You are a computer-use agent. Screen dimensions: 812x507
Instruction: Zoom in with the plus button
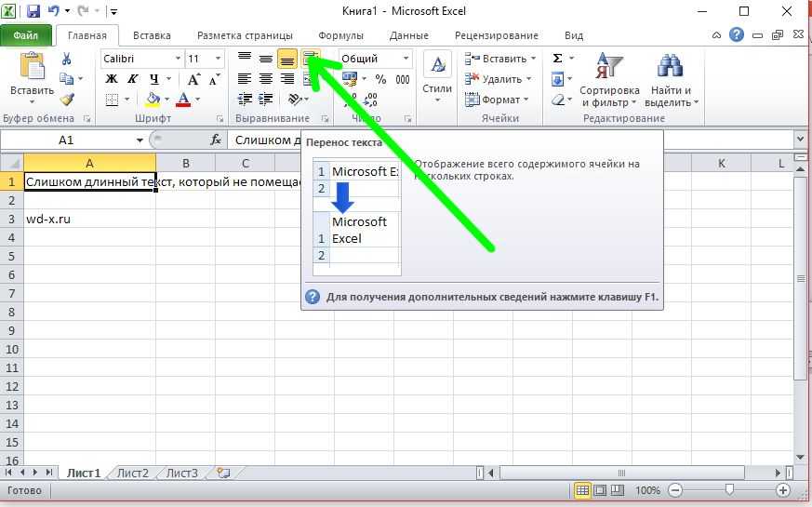[x=783, y=490]
